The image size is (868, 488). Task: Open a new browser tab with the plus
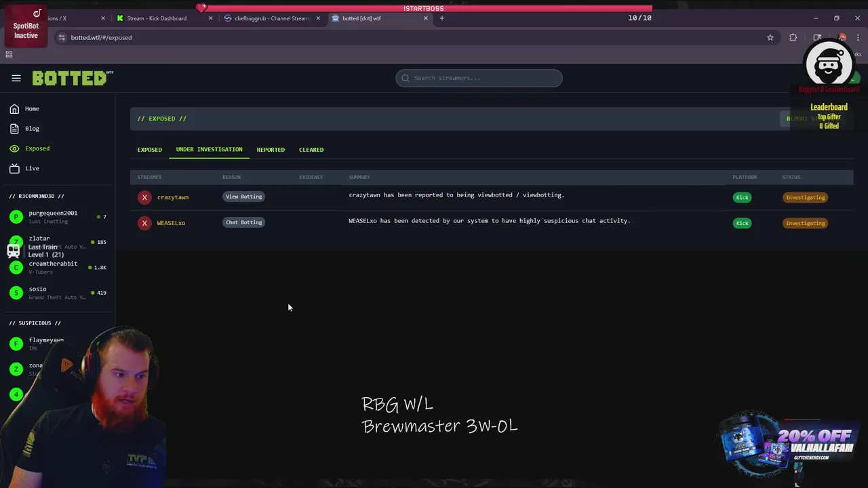pyautogui.click(x=441, y=18)
